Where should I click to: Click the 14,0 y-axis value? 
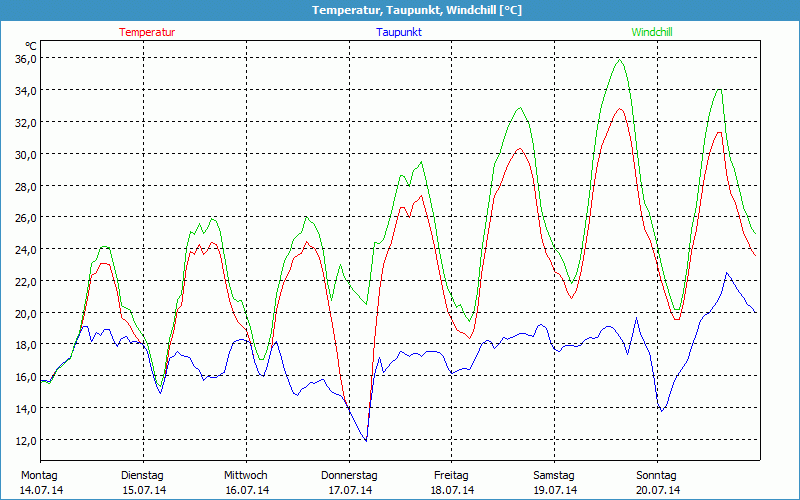pos(27,409)
